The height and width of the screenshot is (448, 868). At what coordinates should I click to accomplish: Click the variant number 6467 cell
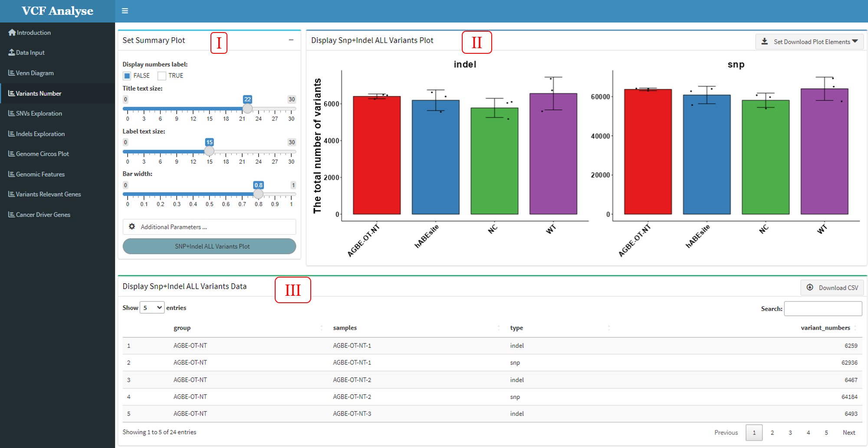(851, 379)
